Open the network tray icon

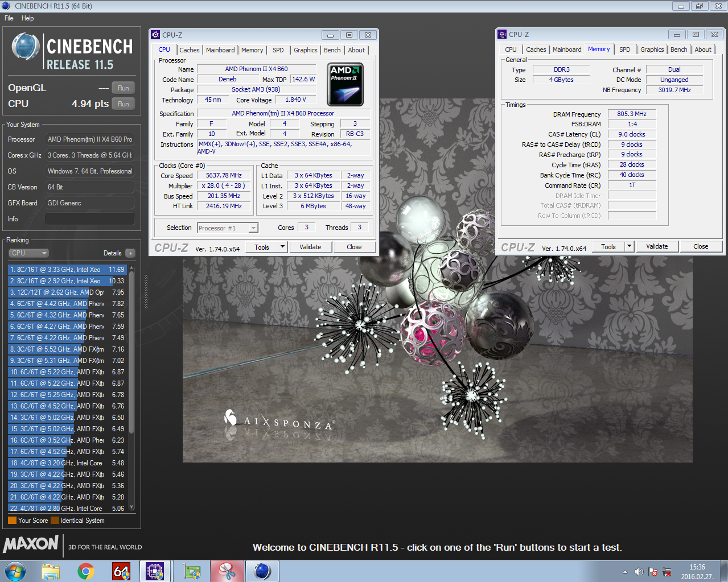pyautogui.click(x=667, y=572)
